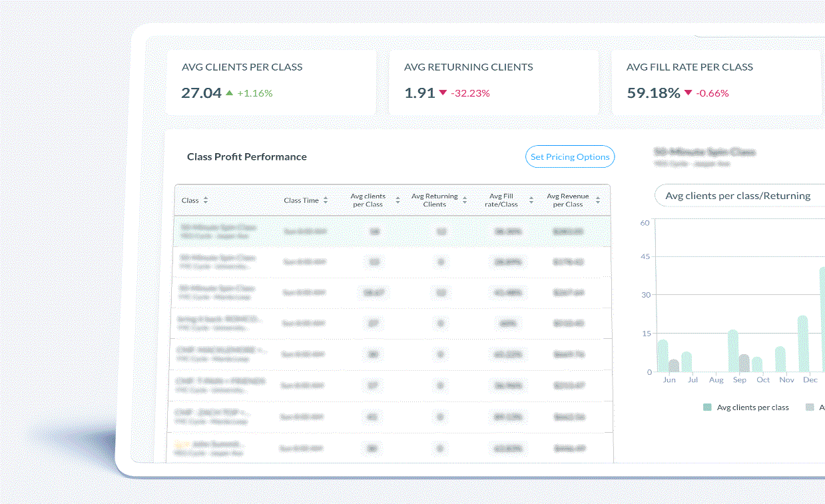The image size is (825, 504).
Task: Click the 30 tick on the y-axis
Action: pyautogui.click(x=645, y=295)
